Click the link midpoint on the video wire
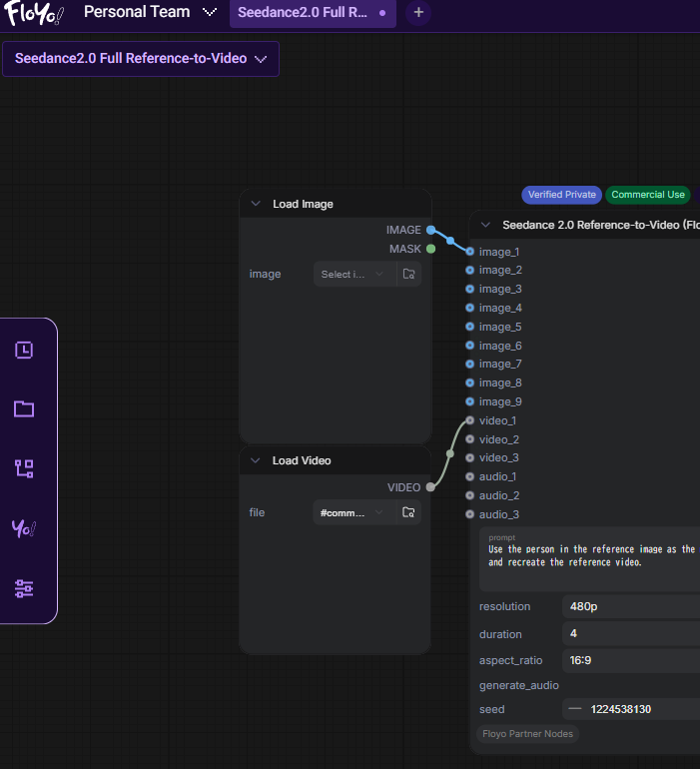700x769 pixels. click(x=449, y=453)
